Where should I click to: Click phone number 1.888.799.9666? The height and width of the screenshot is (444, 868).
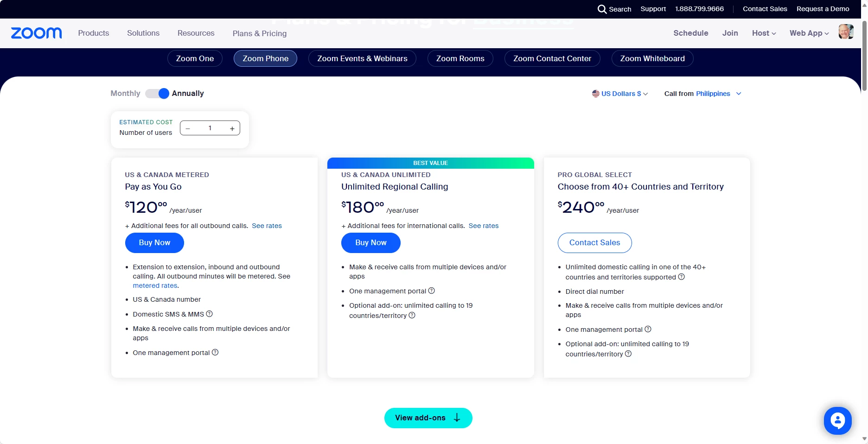click(x=699, y=9)
